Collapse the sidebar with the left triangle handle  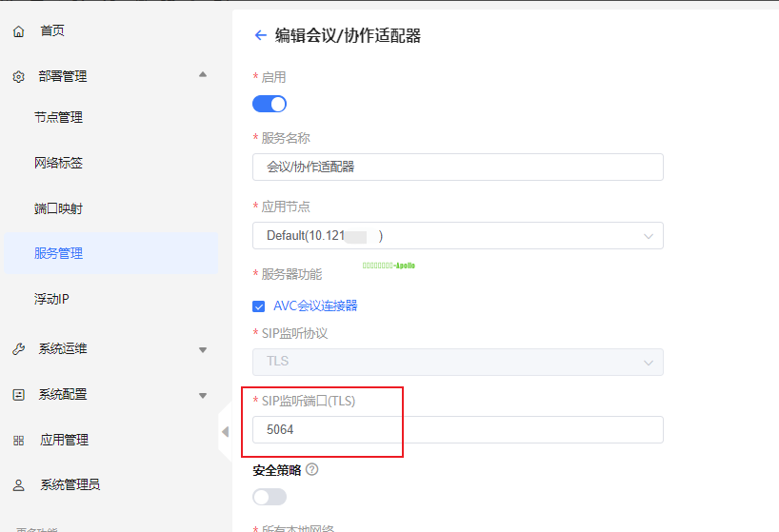click(x=225, y=432)
